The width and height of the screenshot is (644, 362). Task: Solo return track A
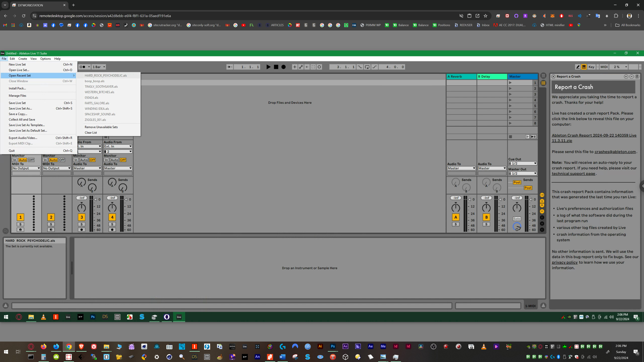455,224
